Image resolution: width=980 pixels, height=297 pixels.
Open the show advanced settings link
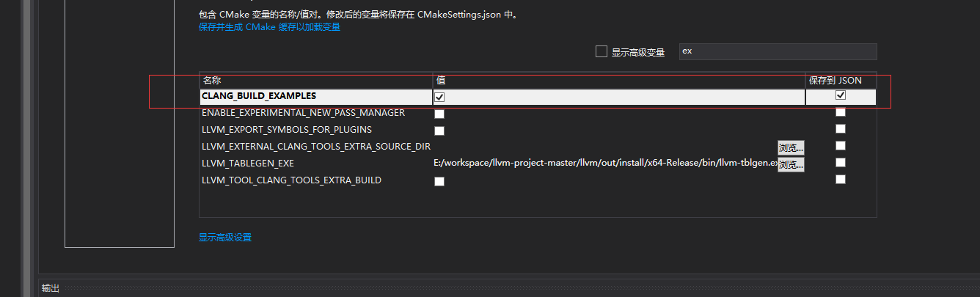225,238
